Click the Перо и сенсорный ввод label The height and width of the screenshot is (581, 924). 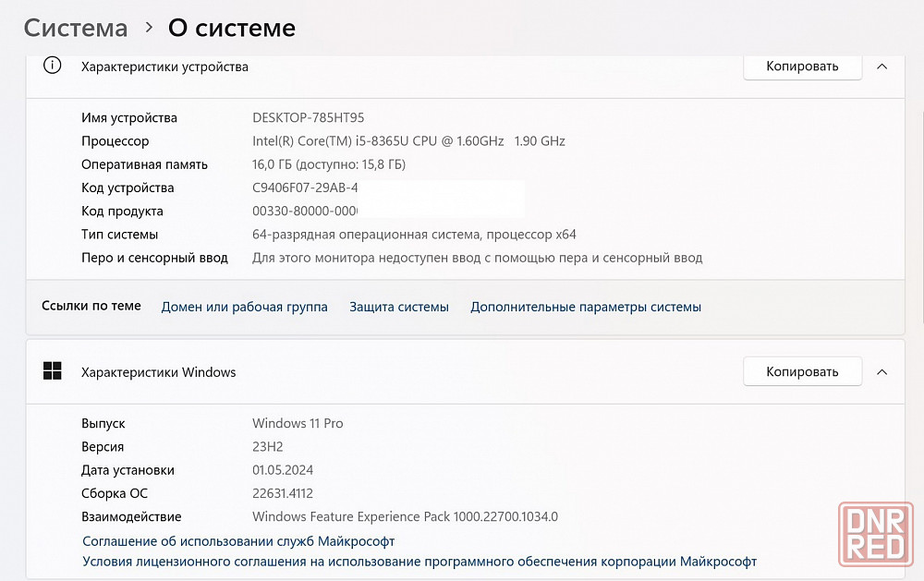(x=154, y=258)
